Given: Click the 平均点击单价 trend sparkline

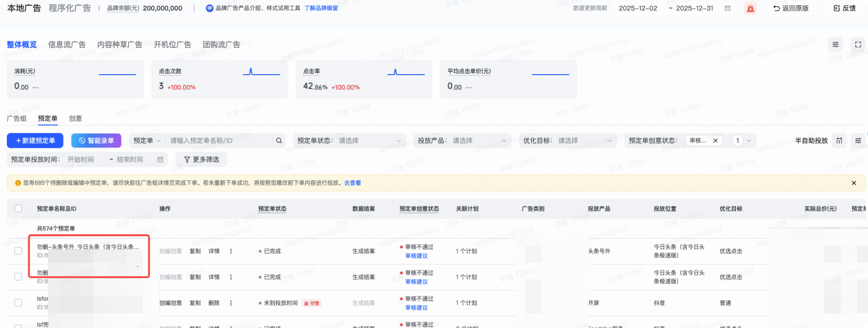Looking at the screenshot, I should tap(550, 74).
